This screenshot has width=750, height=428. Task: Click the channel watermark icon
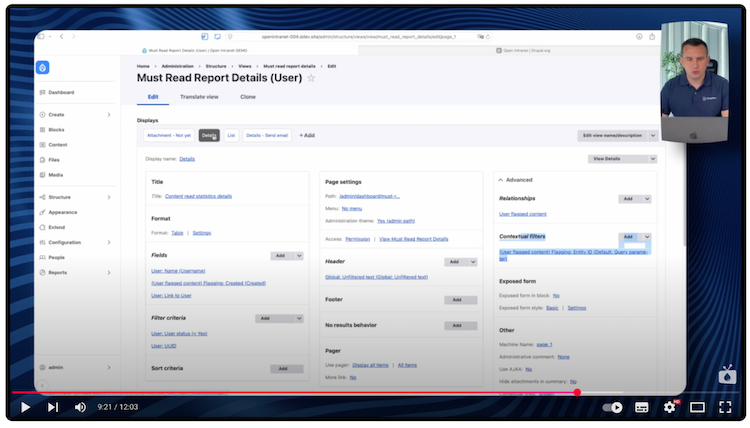click(727, 374)
